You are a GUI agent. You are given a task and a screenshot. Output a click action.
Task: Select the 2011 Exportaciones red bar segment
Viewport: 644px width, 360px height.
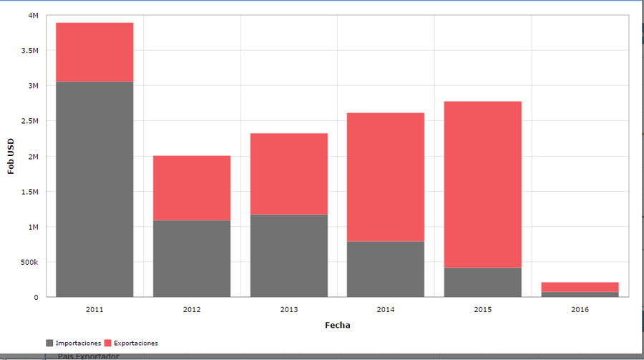(95, 52)
